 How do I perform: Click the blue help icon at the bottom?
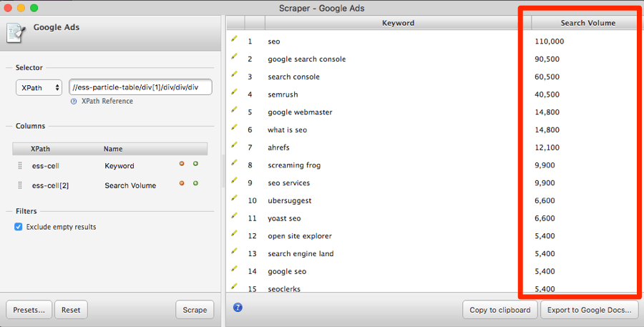238,308
